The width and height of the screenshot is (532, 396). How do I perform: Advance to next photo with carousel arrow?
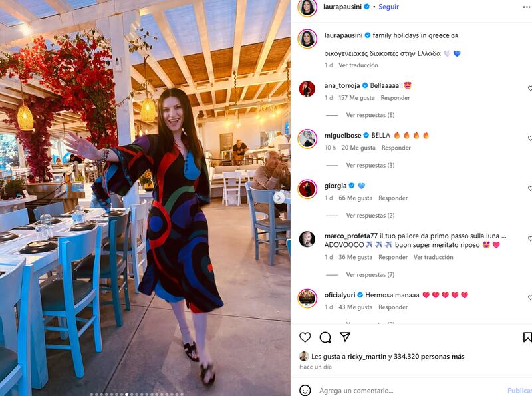(279, 198)
